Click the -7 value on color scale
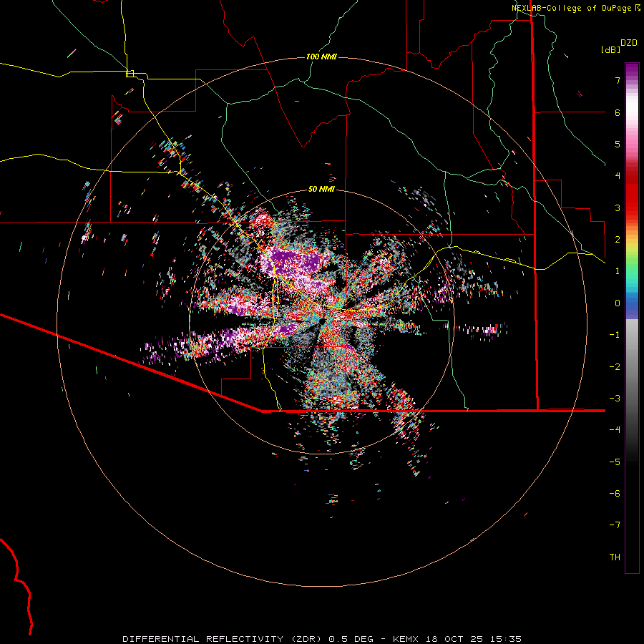 click(x=615, y=525)
